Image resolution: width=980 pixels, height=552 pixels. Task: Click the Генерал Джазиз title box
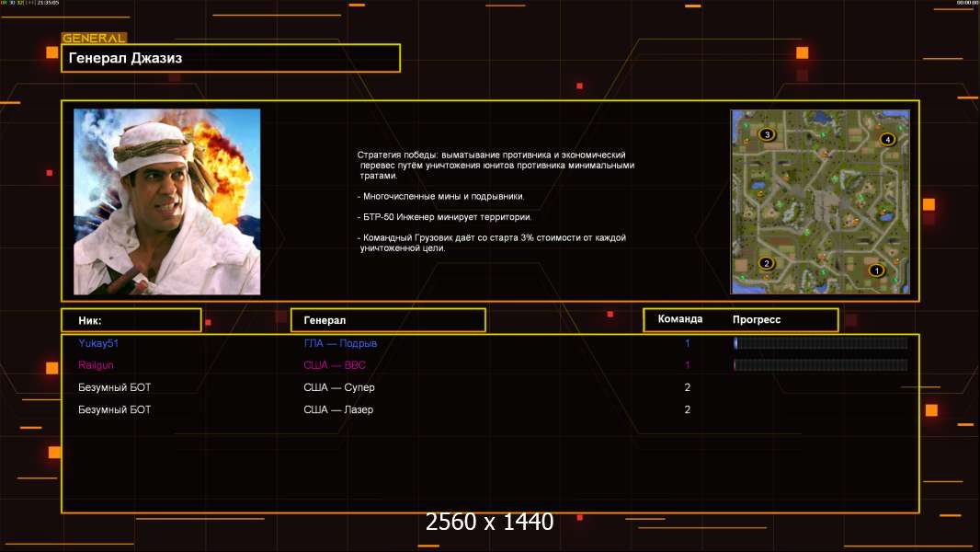click(x=231, y=58)
